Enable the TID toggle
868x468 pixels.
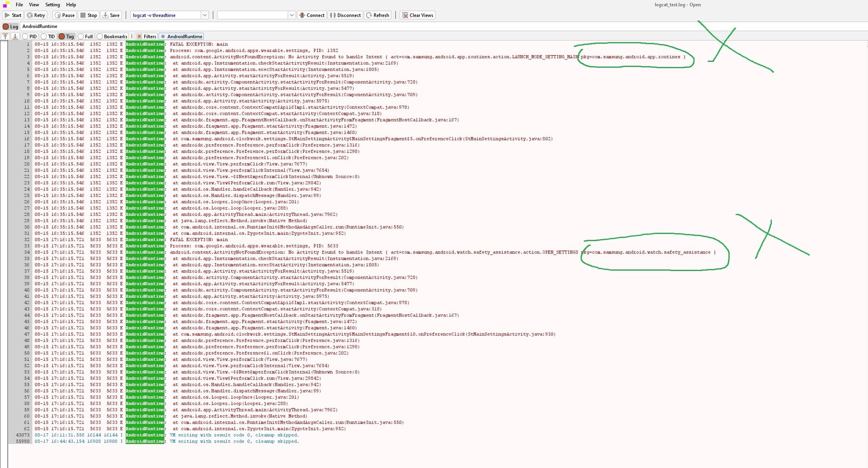tap(47, 37)
